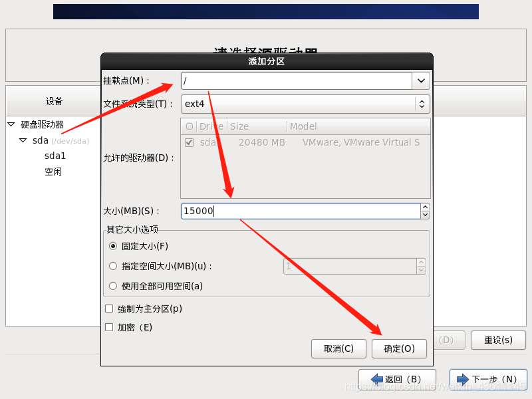Click the 重设(s) reset button
Screen dimensions: 532x399
click(497, 340)
